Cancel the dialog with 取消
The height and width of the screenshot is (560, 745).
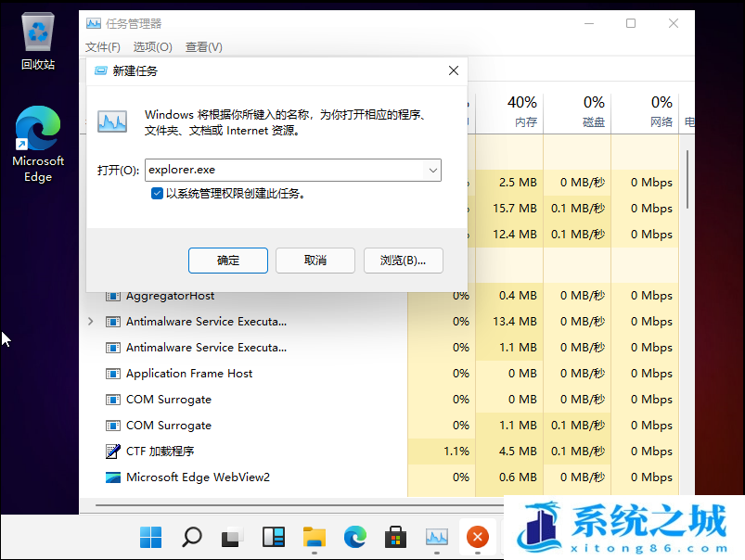click(315, 261)
